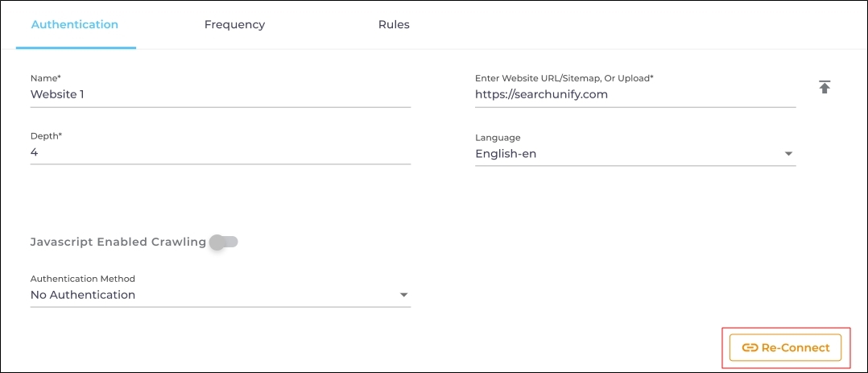
Task: Click the Authentication Method field label
Action: [x=83, y=279]
